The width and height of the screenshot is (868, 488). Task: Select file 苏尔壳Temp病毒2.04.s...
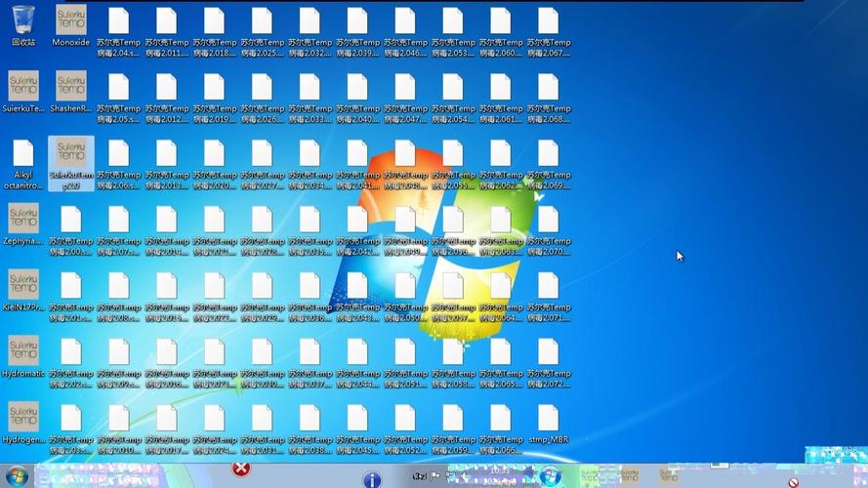(118, 32)
